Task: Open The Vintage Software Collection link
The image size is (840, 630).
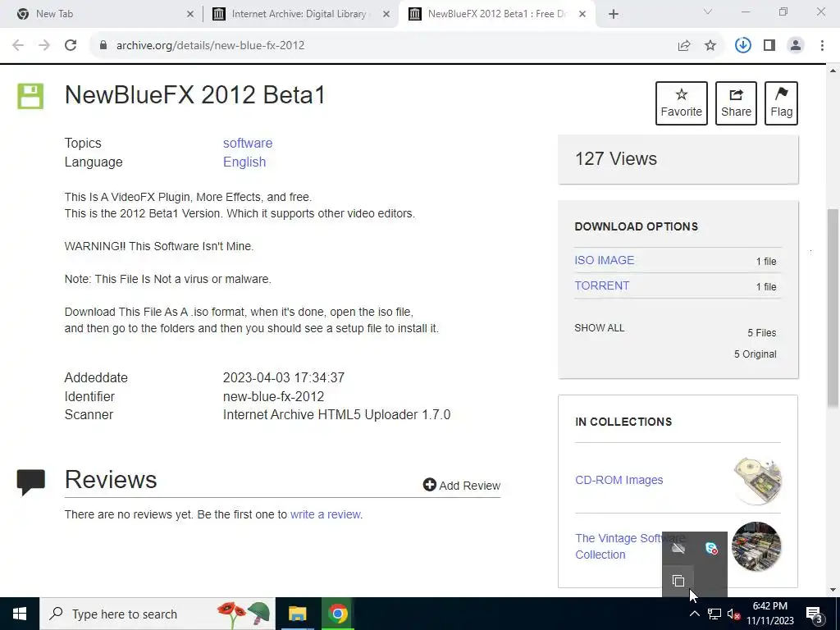Action: pos(630,546)
